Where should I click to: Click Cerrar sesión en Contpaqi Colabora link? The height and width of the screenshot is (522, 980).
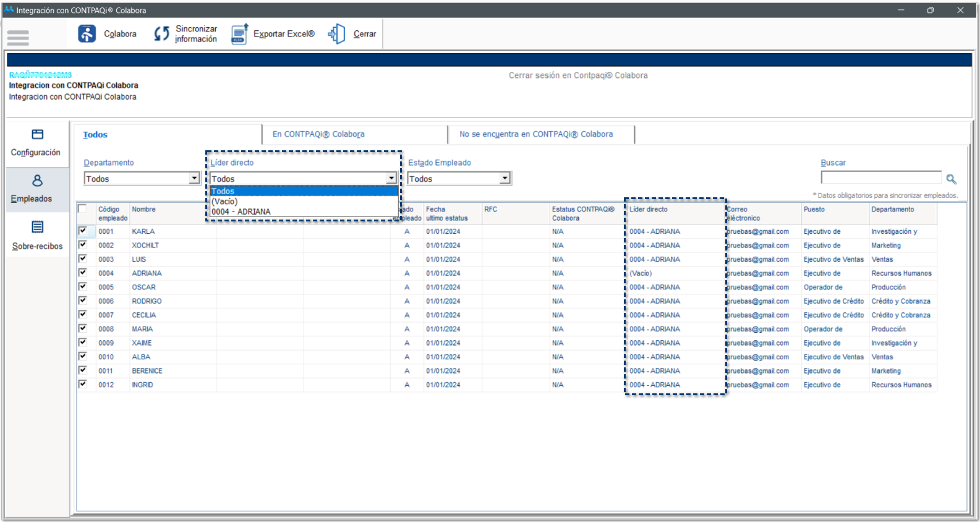[x=578, y=75]
